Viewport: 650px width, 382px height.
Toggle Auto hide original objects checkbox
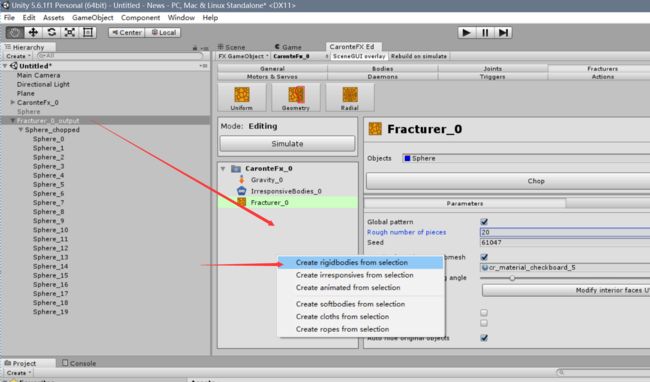484,338
